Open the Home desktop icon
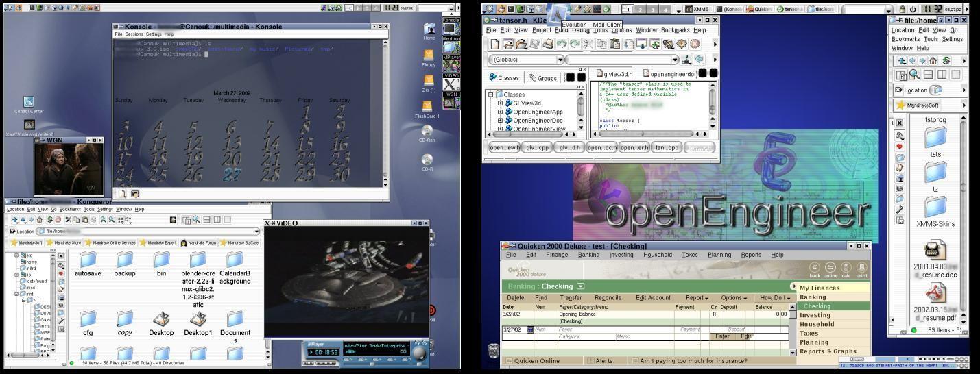 coord(429,32)
